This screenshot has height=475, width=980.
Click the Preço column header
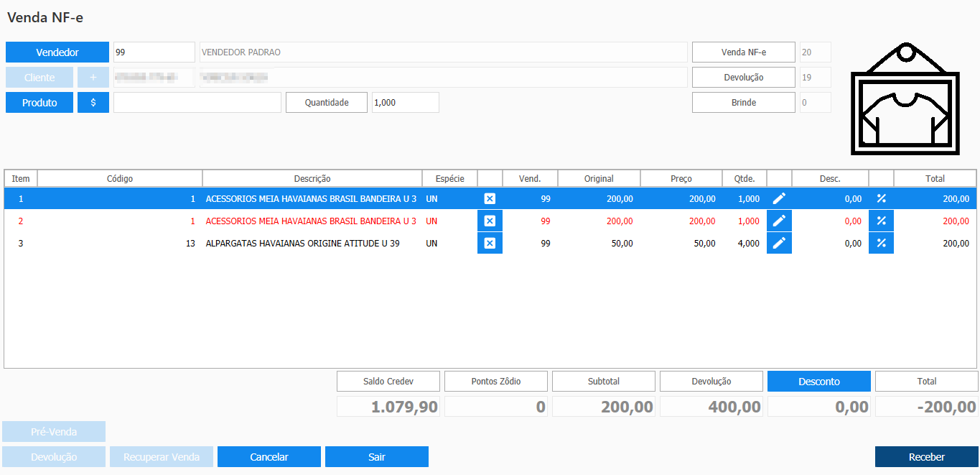681,179
